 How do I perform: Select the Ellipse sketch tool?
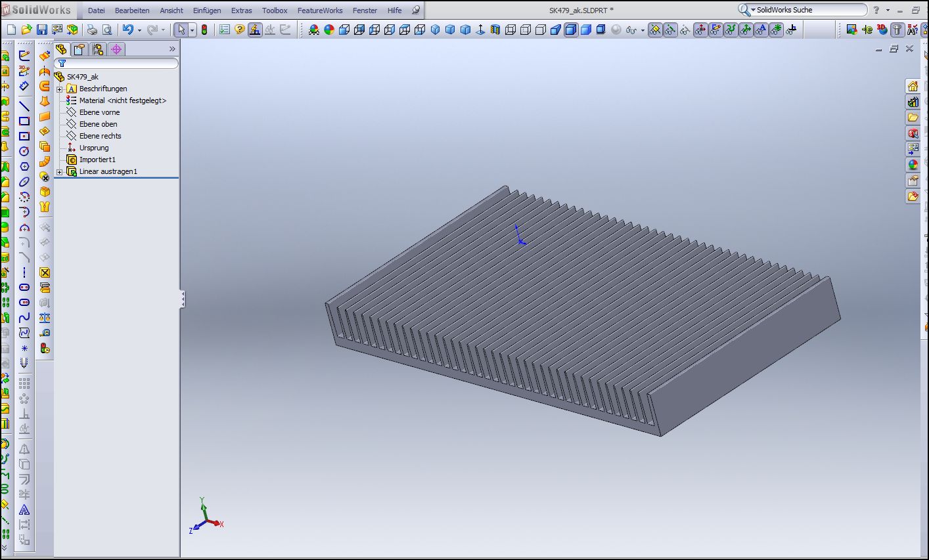24,182
